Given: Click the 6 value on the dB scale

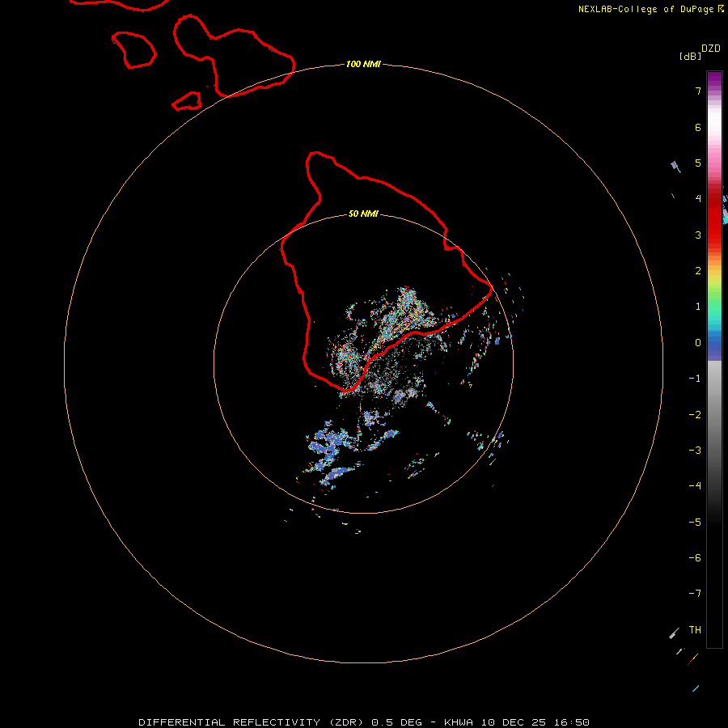Looking at the screenshot, I should click(698, 127).
